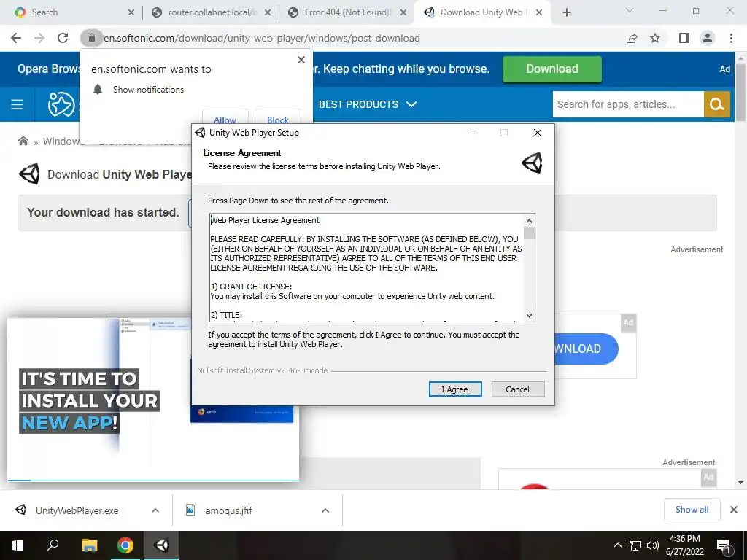Allow notifications from en.softonic.com
747x560 pixels.
click(225, 118)
